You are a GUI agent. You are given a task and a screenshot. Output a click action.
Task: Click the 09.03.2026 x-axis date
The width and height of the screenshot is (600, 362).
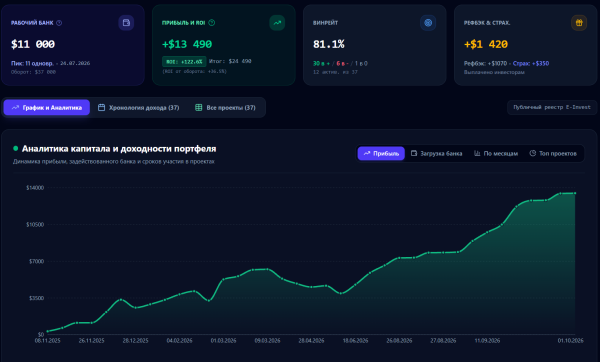coord(267,341)
